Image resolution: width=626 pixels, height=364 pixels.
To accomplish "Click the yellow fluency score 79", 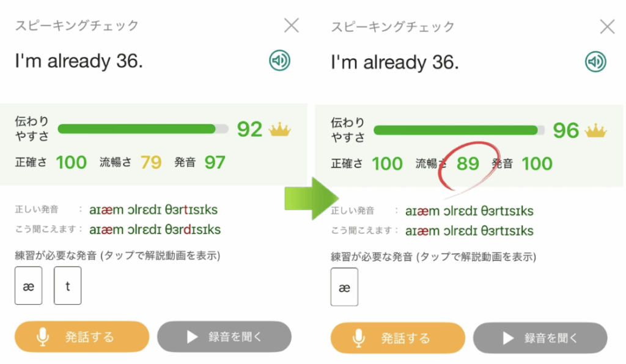I will point(151,162).
